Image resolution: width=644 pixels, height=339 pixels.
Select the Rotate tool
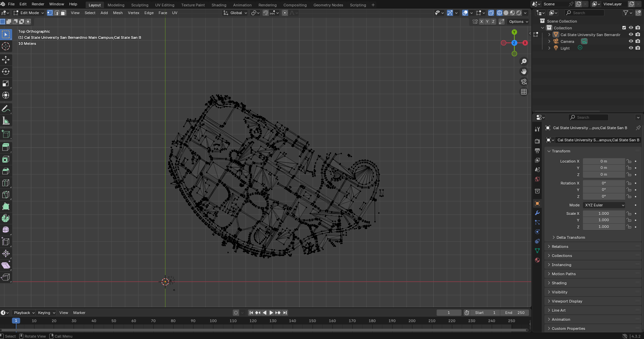(x=6, y=72)
